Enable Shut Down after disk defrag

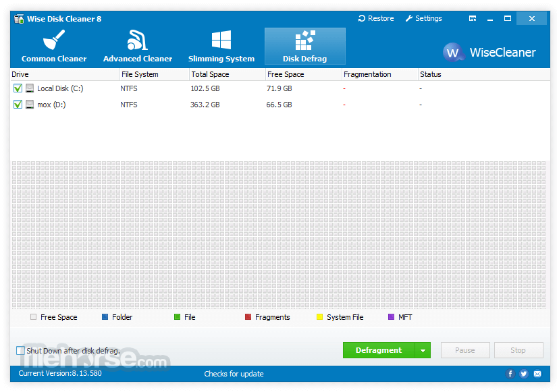point(20,351)
